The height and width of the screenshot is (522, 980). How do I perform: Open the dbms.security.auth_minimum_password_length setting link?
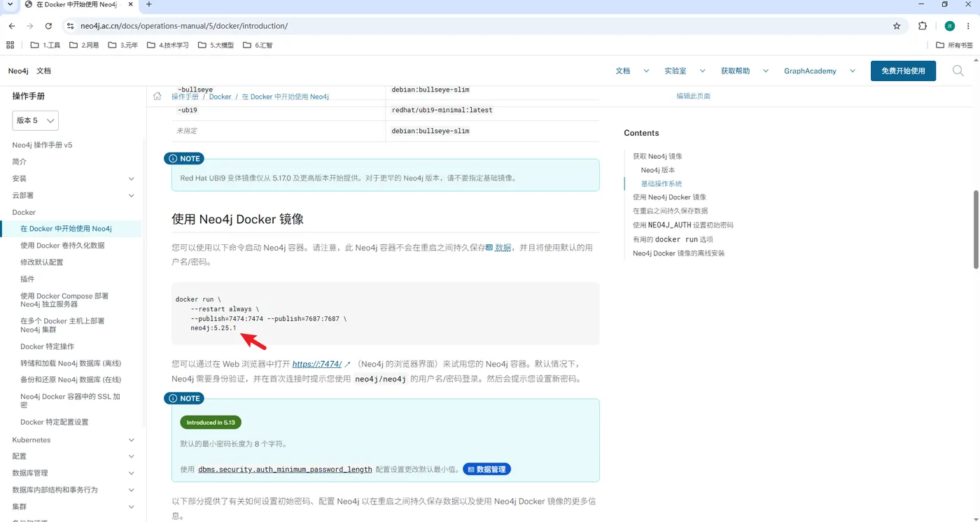[x=285, y=470]
